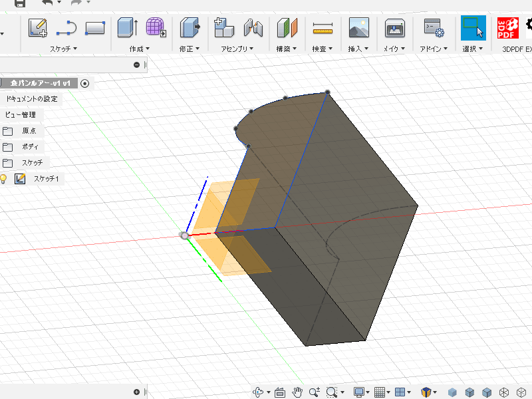Open the Zoom Window dropdown arrow
This screenshot has height=399, width=532.
tap(342, 392)
